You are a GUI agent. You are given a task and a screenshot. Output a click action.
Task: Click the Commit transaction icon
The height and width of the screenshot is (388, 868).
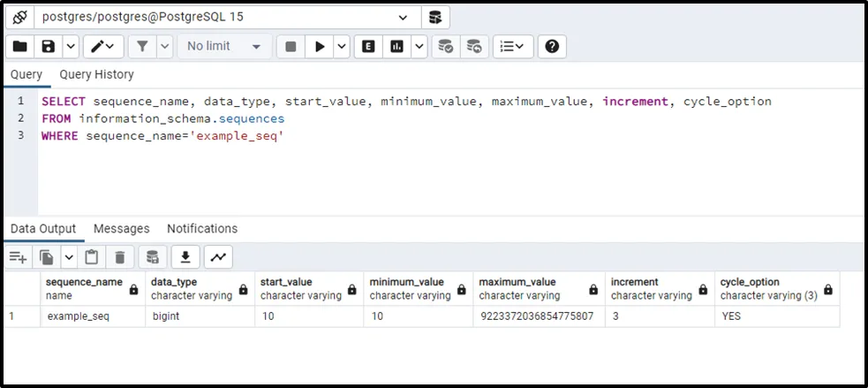pyautogui.click(x=446, y=47)
